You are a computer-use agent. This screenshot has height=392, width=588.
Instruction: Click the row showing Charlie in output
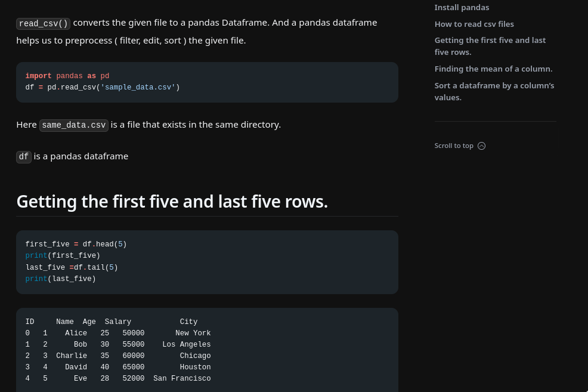tap(118, 356)
